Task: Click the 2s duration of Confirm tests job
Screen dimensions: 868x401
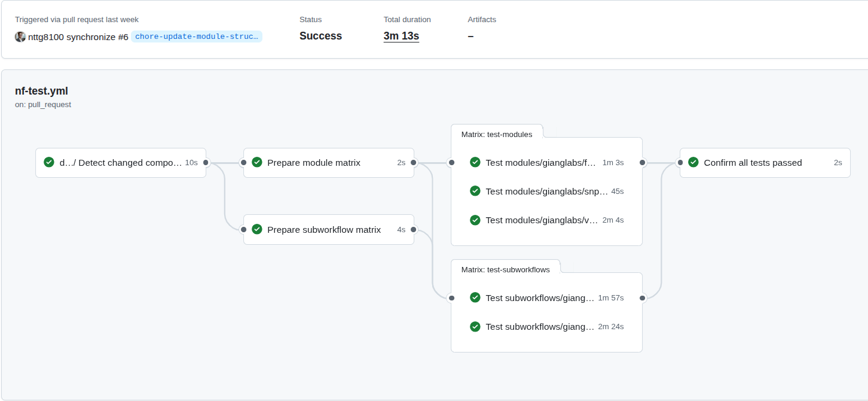Action: pyautogui.click(x=838, y=163)
